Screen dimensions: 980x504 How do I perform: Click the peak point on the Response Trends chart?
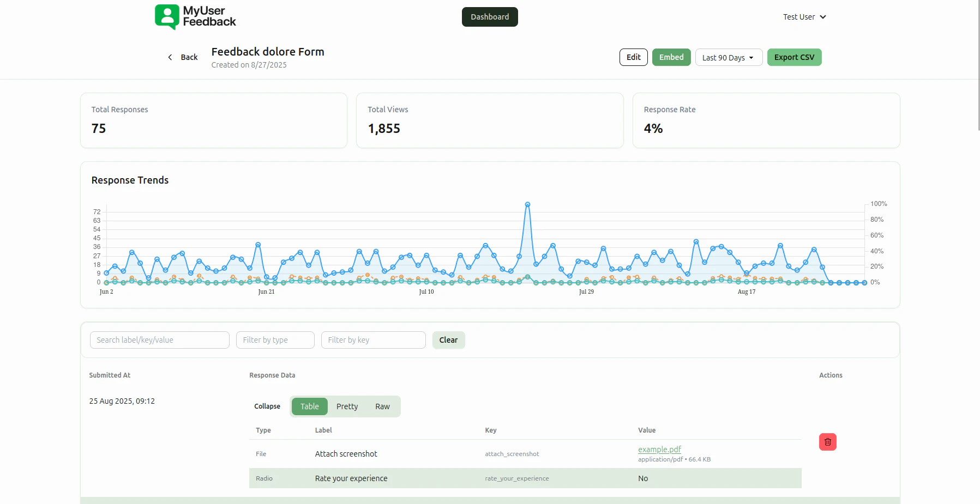[x=527, y=204]
